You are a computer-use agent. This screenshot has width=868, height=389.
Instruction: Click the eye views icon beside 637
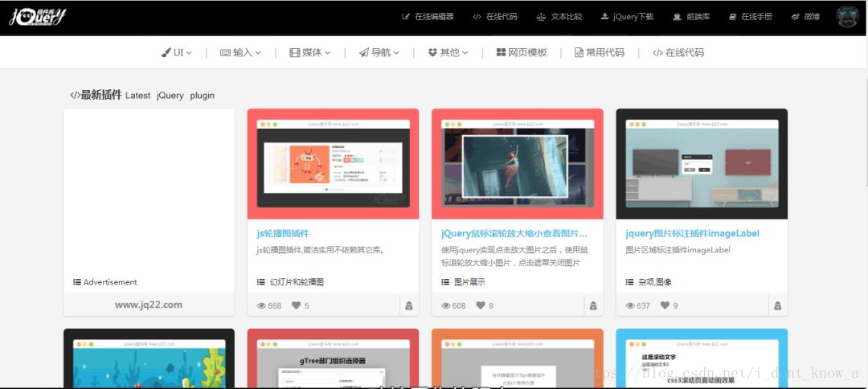[630, 305]
